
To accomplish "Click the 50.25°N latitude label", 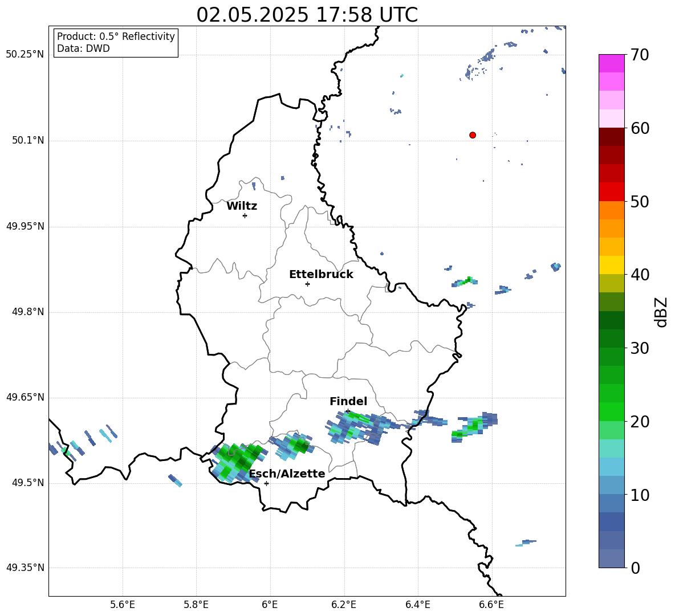I will pos(25,55).
